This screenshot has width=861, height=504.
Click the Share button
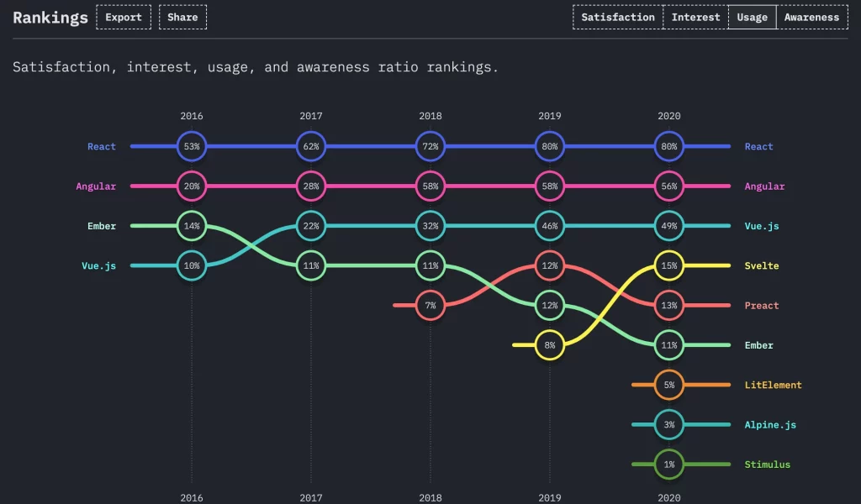point(182,17)
